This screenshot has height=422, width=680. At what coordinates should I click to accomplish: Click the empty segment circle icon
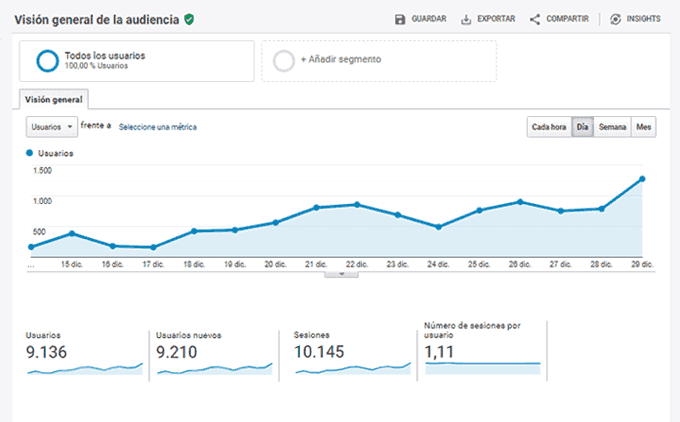click(x=284, y=61)
